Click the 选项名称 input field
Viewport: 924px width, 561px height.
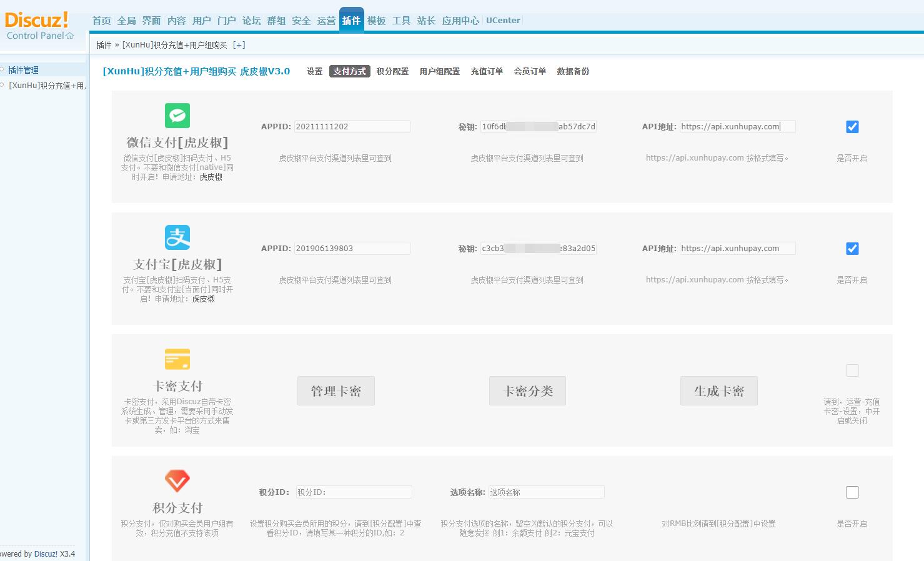(547, 492)
